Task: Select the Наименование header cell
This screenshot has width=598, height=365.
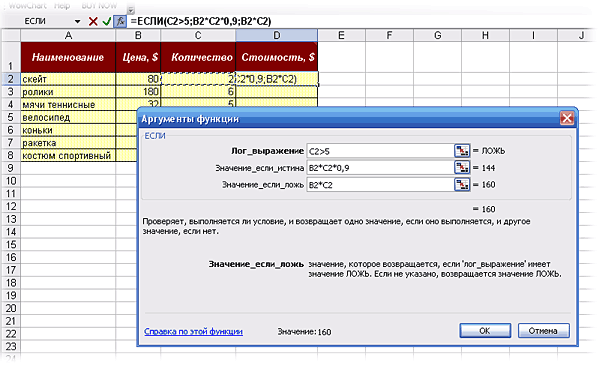Action: tap(68, 57)
